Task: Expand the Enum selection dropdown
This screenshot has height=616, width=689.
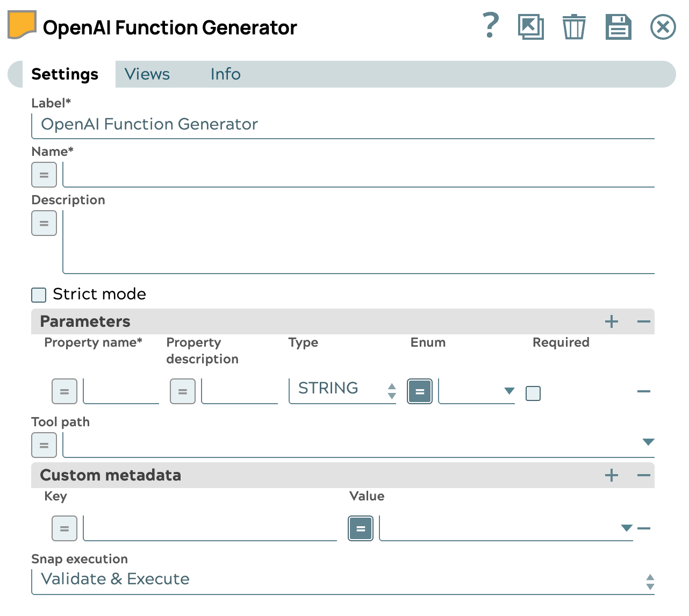Action: 509,391
